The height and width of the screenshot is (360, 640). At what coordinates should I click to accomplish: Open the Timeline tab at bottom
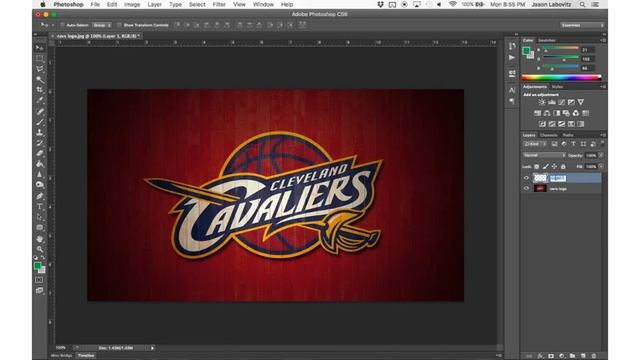[86, 356]
